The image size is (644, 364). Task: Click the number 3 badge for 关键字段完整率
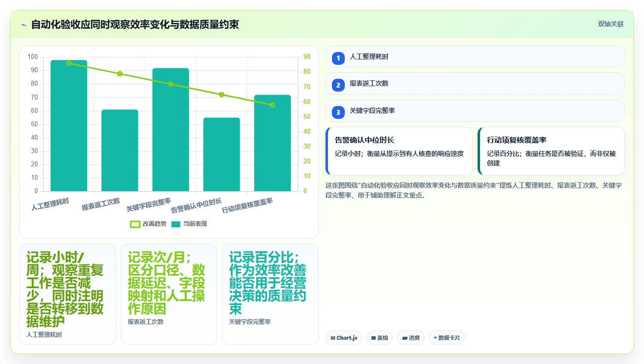point(338,112)
